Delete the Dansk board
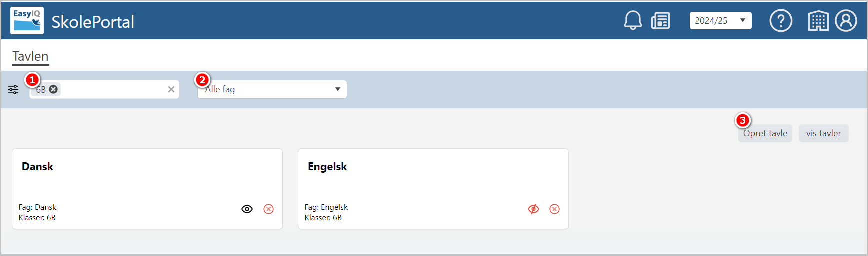Image resolution: width=868 pixels, height=256 pixels. tap(269, 209)
